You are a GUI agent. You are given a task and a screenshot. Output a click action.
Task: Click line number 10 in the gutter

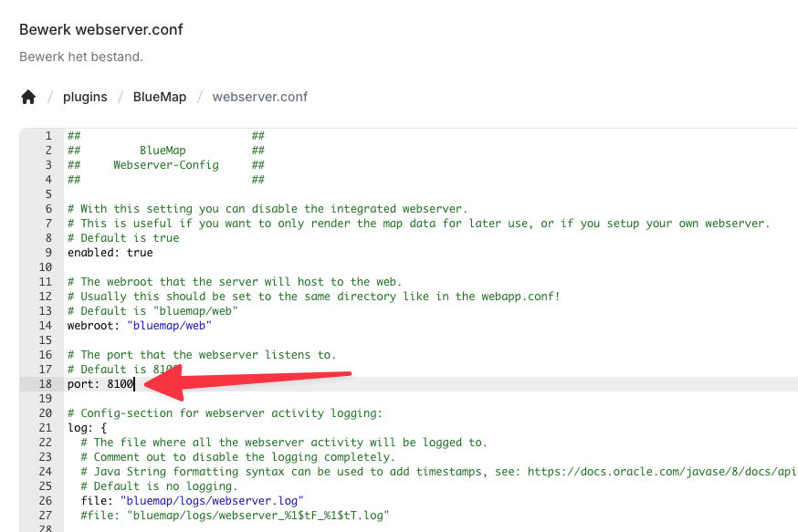pos(45,267)
